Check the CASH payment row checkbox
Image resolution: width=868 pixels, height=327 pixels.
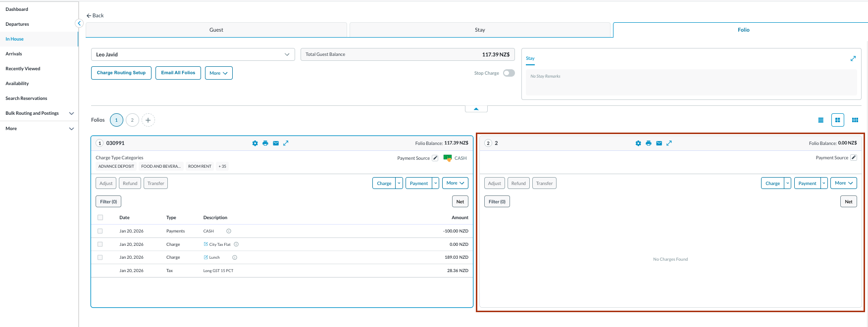coord(100,231)
